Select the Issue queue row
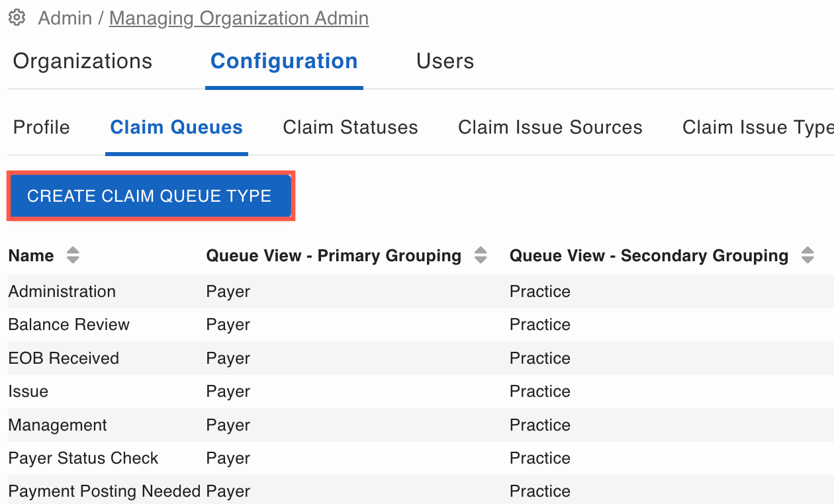 coord(28,392)
